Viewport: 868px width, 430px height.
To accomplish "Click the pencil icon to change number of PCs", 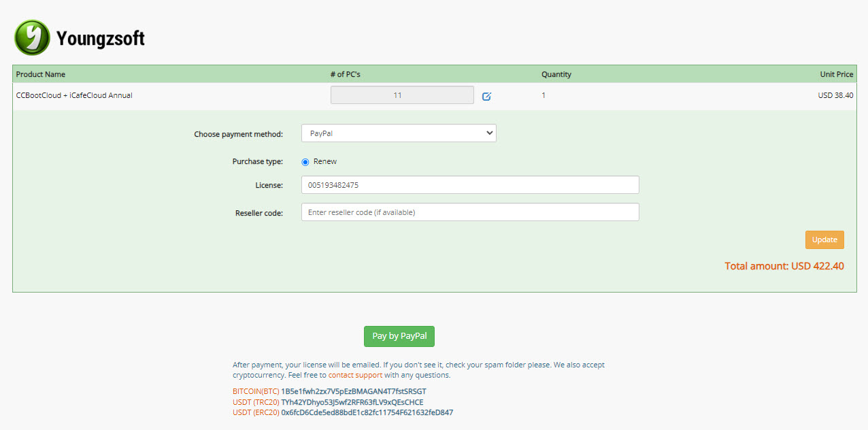I will [486, 97].
